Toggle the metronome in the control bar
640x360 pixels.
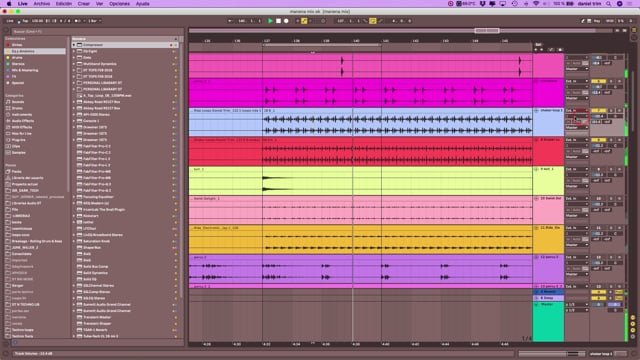(x=77, y=21)
